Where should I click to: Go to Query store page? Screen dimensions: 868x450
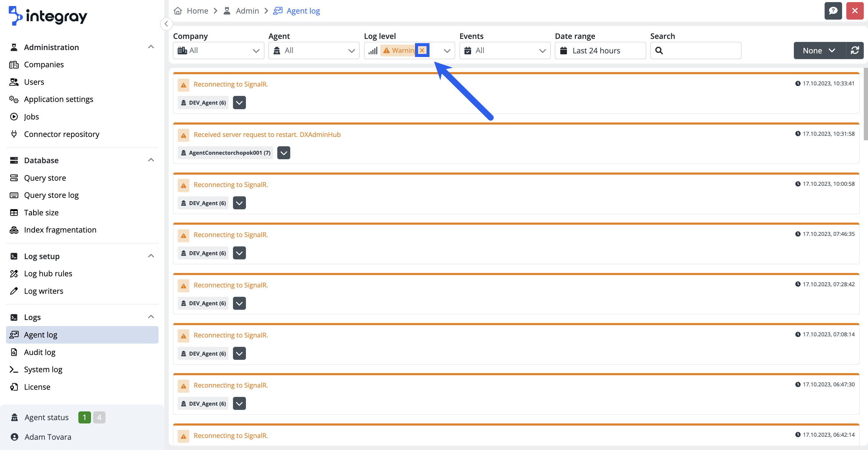point(45,178)
